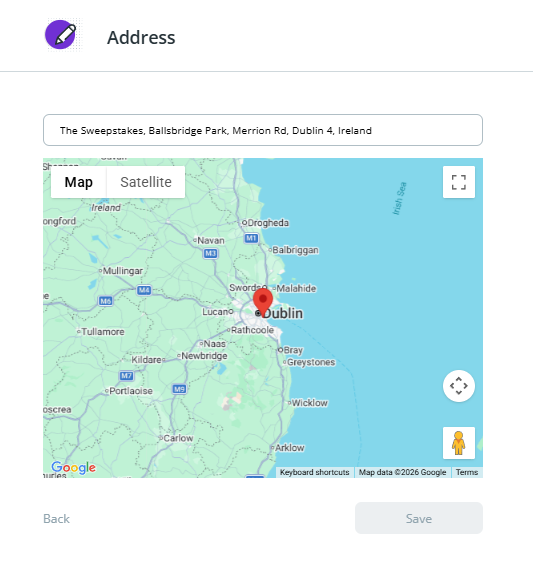Click the Save button
The height and width of the screenshot is (565, 533).
click(x=419, y=518)
